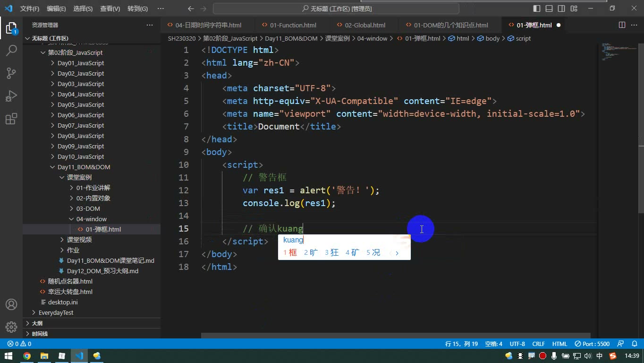This screenshot has width=644, height=363.
Task: Expand the Day01_JavaScript folder
Action: point(80,63)
